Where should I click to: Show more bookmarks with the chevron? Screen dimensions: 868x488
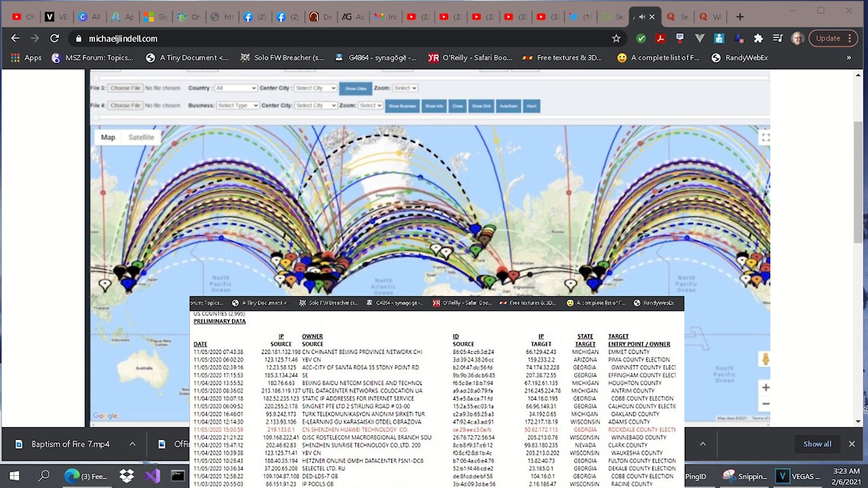(x=848, y=58)
